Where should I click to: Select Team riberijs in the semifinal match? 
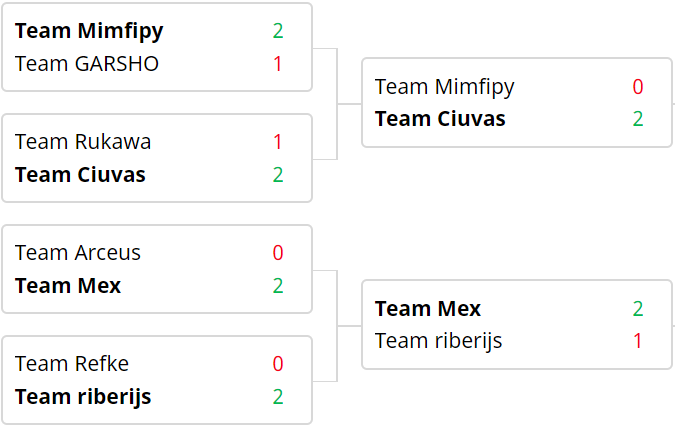(439, 342)
